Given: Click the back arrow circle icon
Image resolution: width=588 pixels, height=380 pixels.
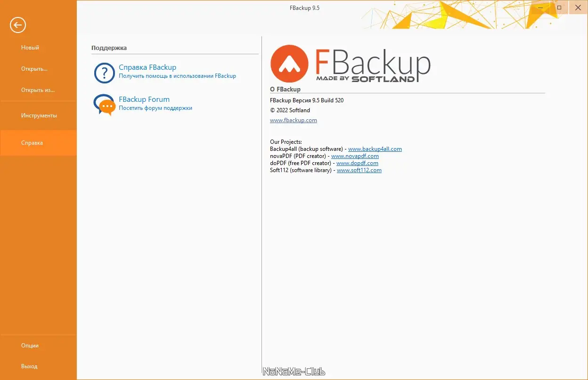Looking at the screenshot, I should coord(18,25).
